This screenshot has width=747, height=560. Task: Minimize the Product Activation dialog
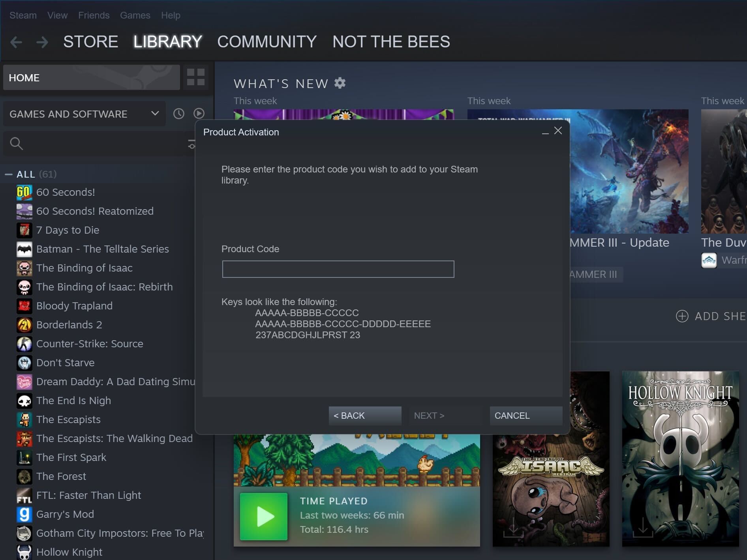pyautogui.click(x=545, y=134)
